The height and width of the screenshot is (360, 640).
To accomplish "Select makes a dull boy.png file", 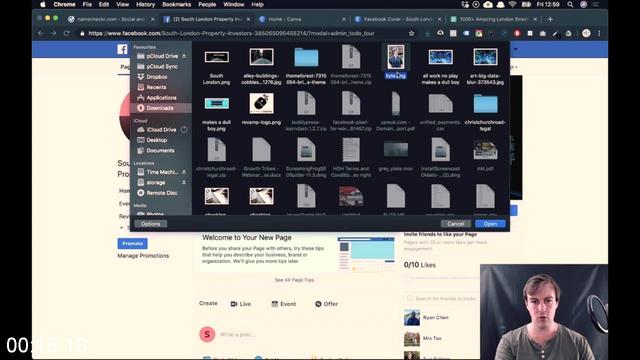I will [216, 113].
